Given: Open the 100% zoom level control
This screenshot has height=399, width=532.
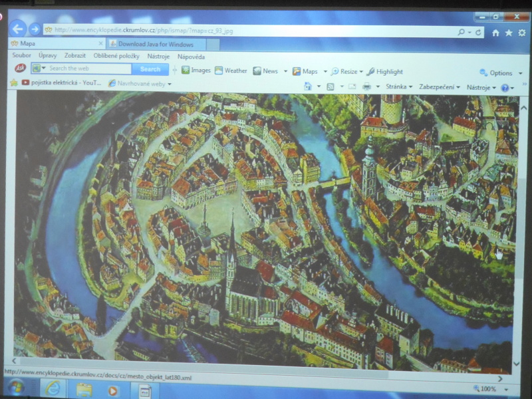Looking at the screenshot, I should coord(490,389).
